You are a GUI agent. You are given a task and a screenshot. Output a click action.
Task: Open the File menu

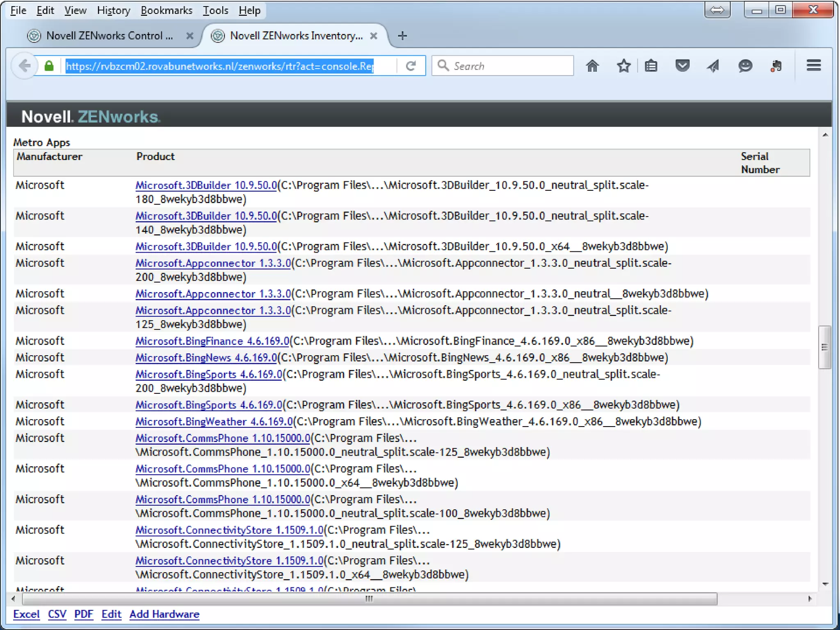(18, 10)
